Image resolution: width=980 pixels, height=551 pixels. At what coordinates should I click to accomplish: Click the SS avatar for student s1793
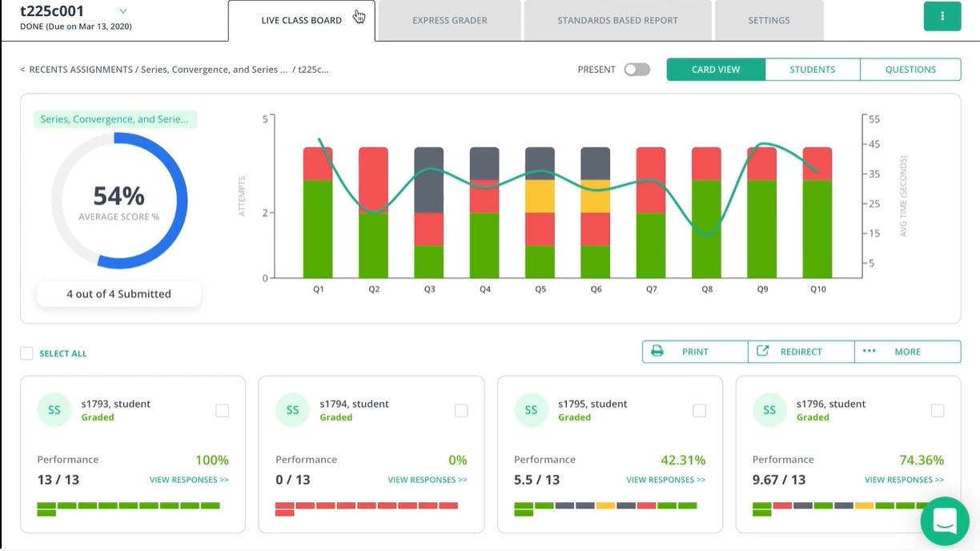[x=54, y=409]
